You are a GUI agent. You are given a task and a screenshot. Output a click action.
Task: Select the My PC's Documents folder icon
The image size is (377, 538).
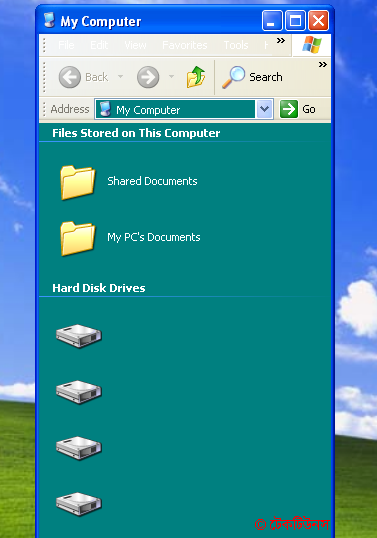point(78,238)
